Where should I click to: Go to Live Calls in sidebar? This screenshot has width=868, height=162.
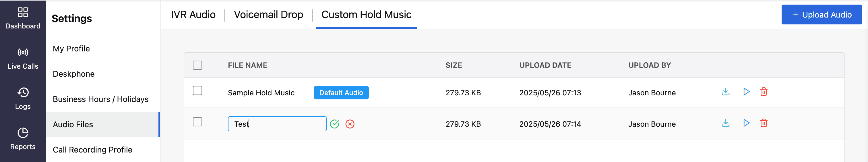[x=23, y=58]
